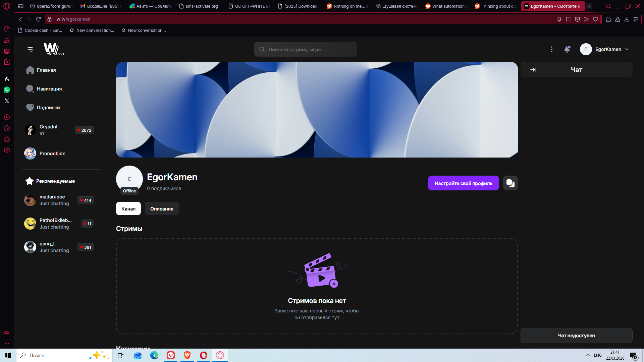
Task: Switch to the Описание tab
Action: 162,208
